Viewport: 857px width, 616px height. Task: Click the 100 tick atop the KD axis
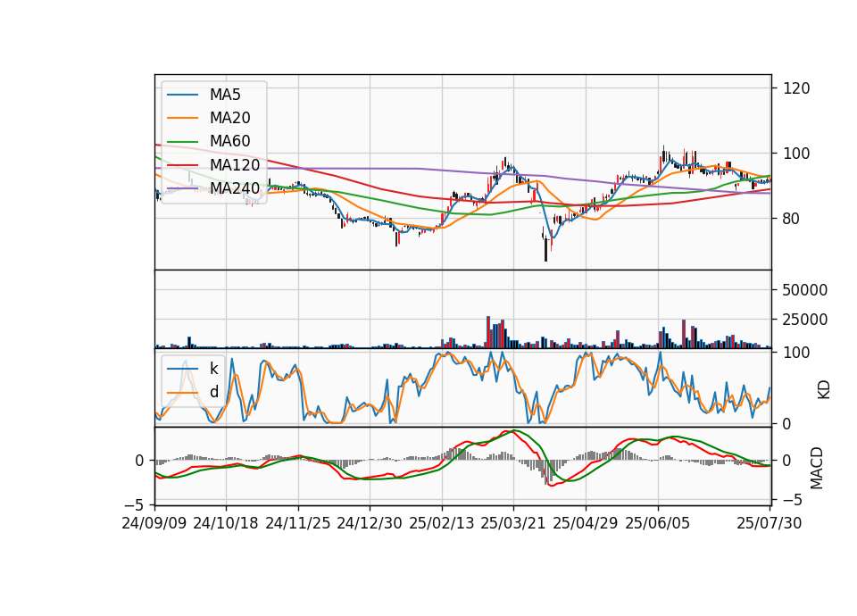point(795,353)
